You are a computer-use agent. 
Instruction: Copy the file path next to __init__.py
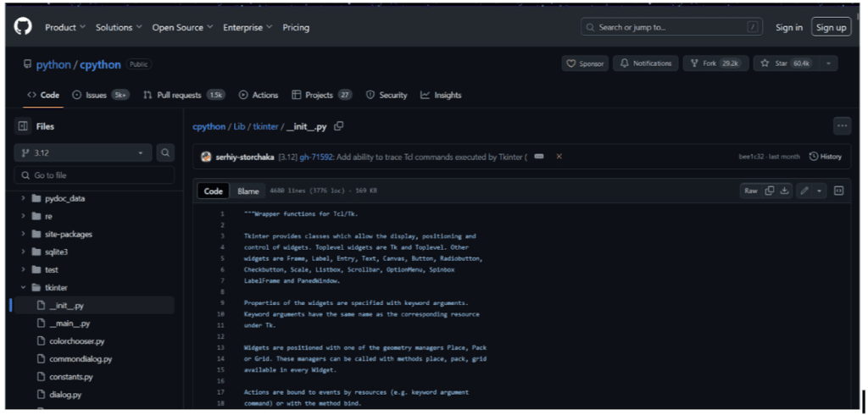(x=339, y=126)
